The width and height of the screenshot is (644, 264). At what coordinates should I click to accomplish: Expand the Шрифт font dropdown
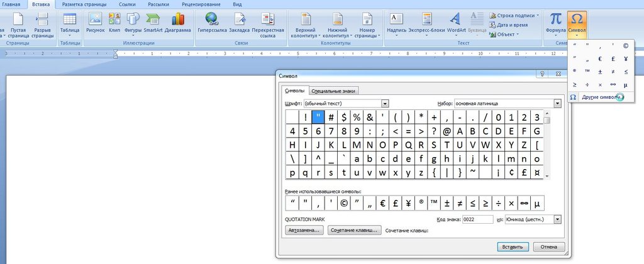point(385,103)
